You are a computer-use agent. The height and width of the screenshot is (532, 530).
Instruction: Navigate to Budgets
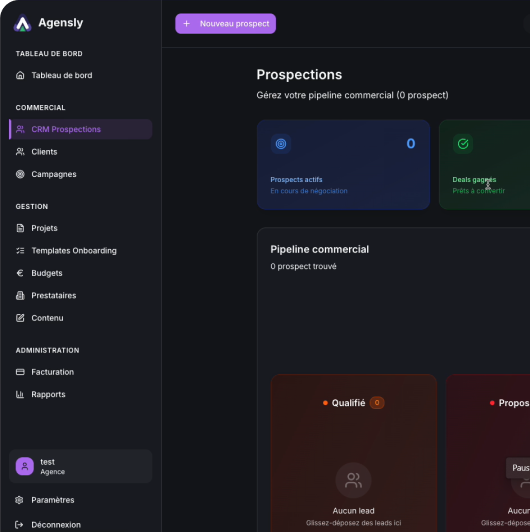click(80, 273)
